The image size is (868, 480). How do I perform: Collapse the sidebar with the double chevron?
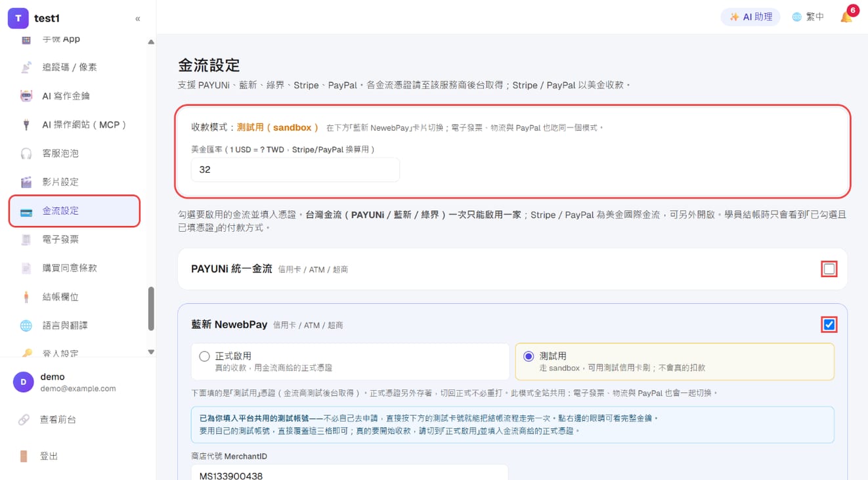[138, 18]
